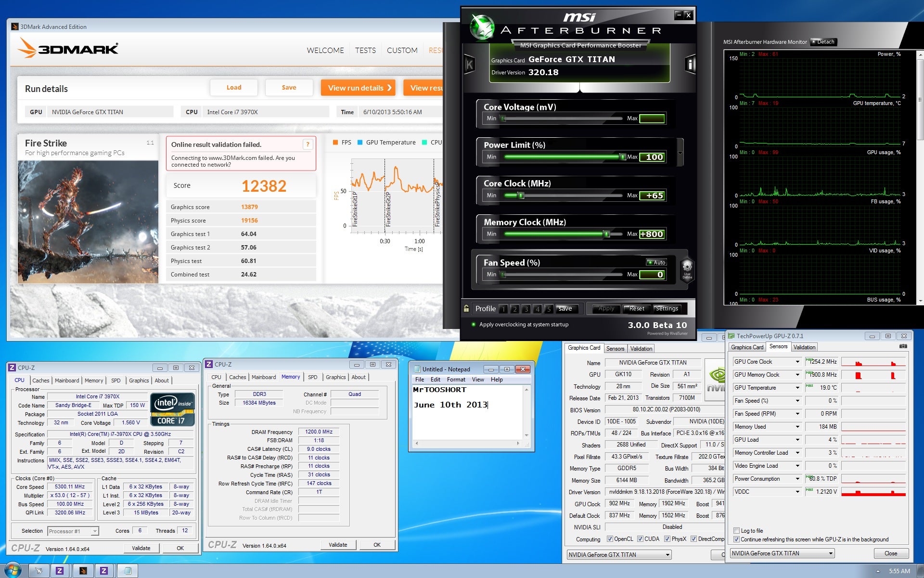Select profile slot 3 in Afterburner
924x578 pixels.
[526, 309]
